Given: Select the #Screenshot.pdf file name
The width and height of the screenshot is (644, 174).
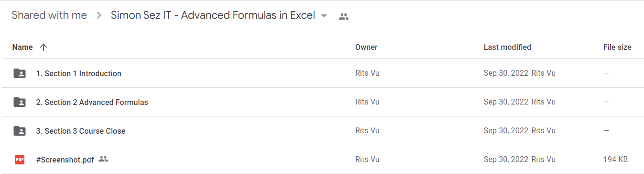Looking at the screenshot, I should pos(65,160).
